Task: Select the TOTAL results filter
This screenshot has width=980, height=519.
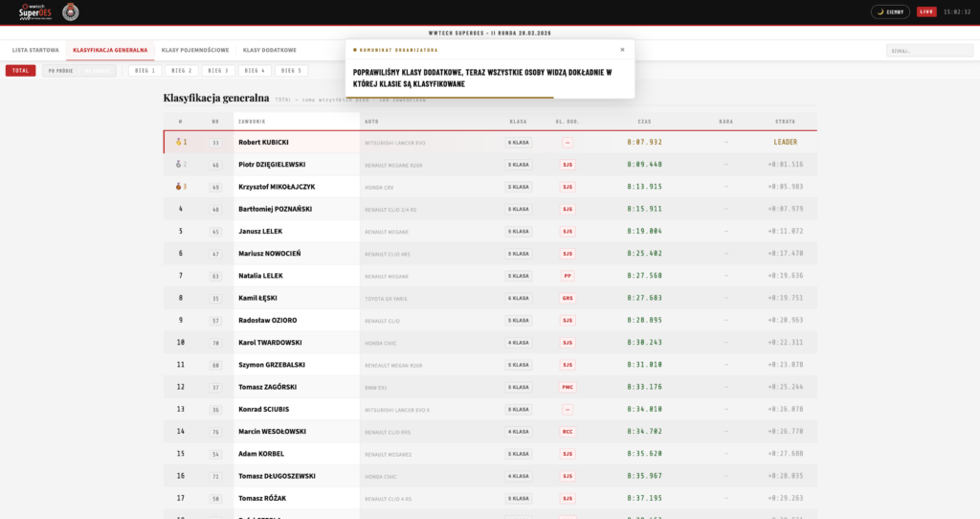Action: (20, 71)
